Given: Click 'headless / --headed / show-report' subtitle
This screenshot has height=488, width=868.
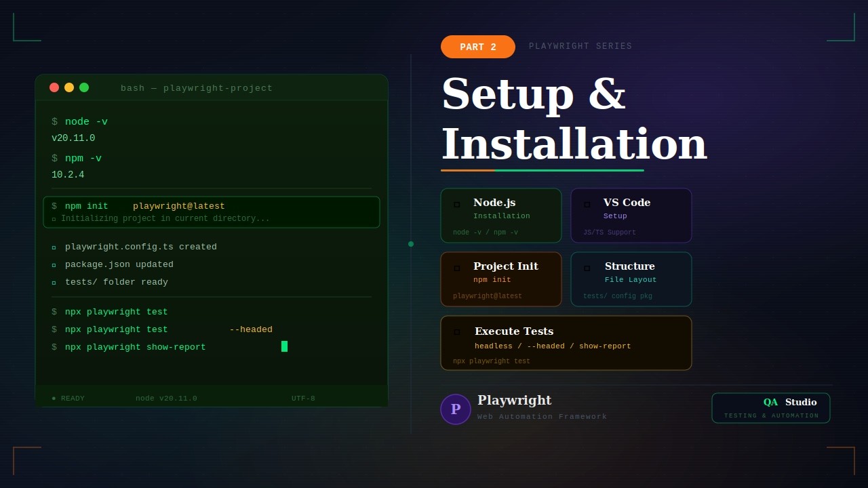Looking at the screenshot, I should pyautogui.click(x=553, y=346).
